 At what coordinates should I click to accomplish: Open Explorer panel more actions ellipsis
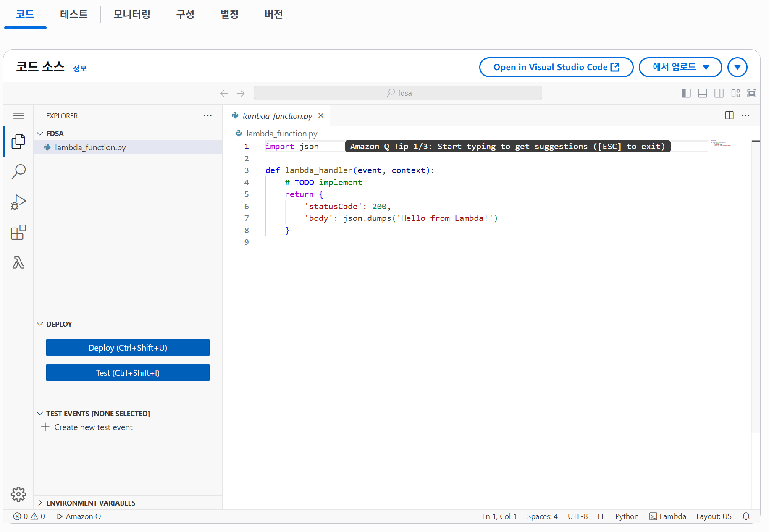pyautogui.click(x=207, y=115)
